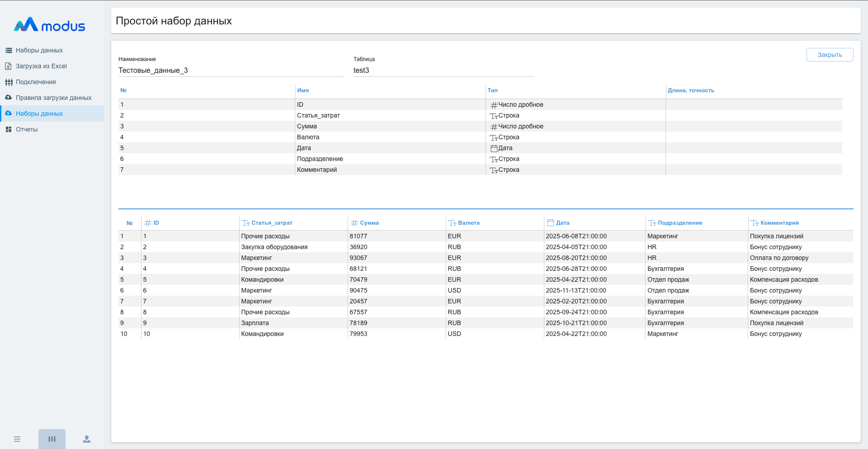Select the Подразделение column header in preview
The width and height of the screenshot is (868, 449).
pyautogui.click(x=679, y=223)
